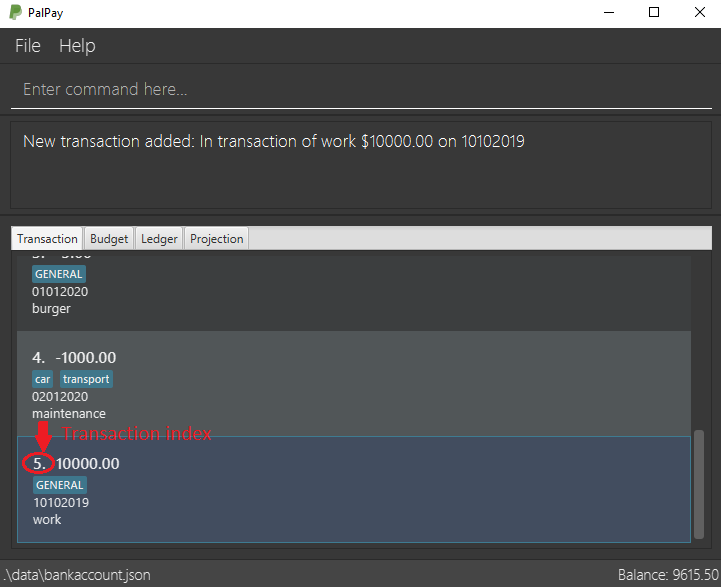Click the car tag on transaction 4
This screenshot has height=587, width=721.
(x=42, y=379)
